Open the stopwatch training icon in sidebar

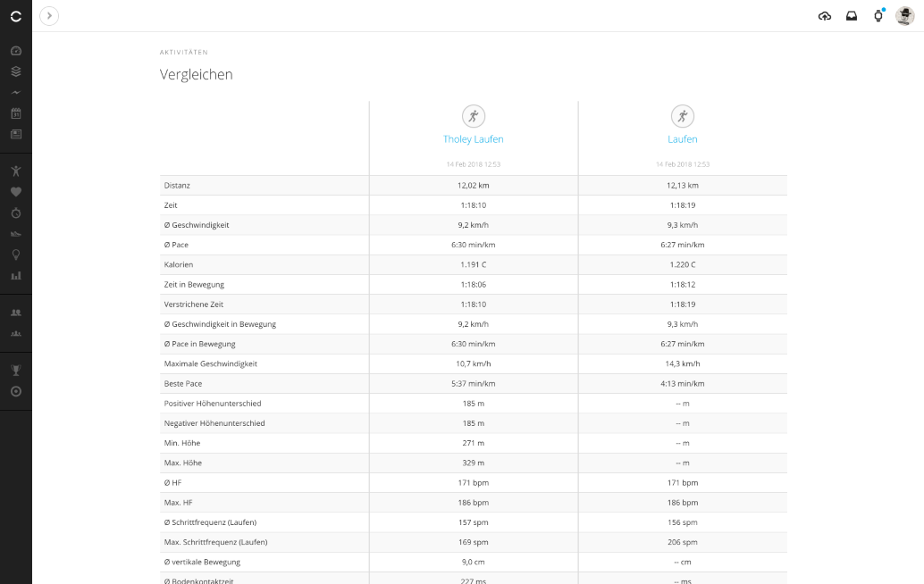click(16, 213)
